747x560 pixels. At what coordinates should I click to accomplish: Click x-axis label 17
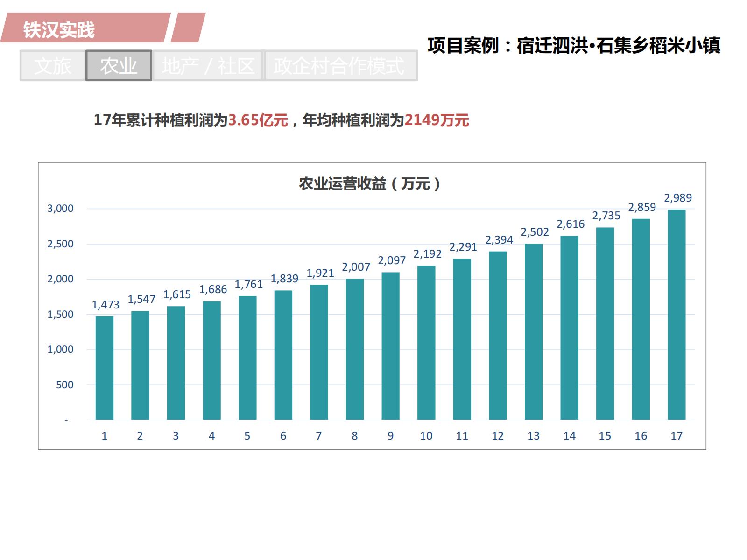[677, 436]
